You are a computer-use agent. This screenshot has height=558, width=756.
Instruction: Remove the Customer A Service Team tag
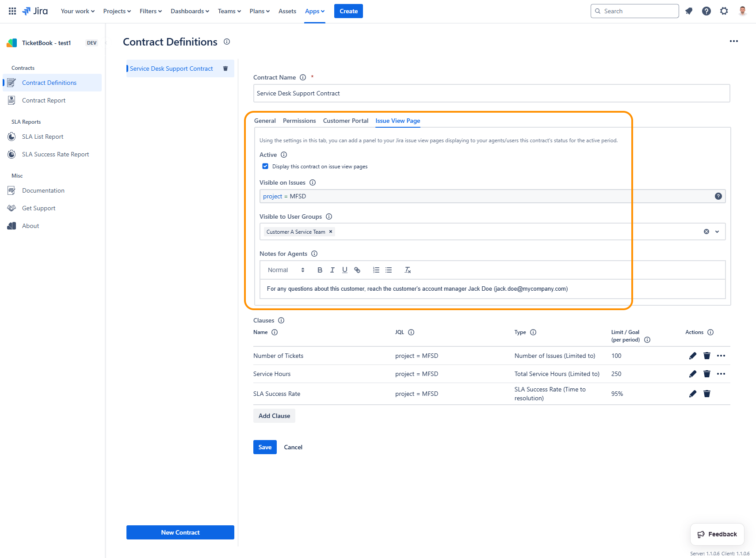[x=330, y=232]
